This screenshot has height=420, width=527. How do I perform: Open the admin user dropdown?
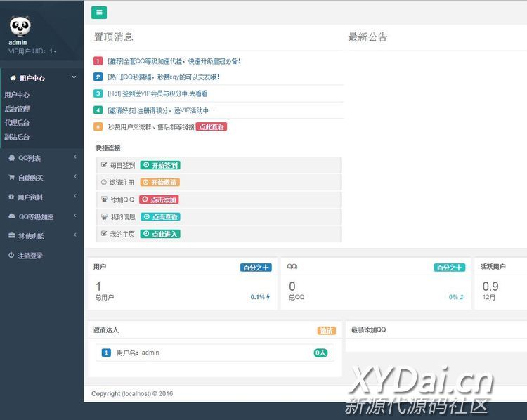coord(32,51)
